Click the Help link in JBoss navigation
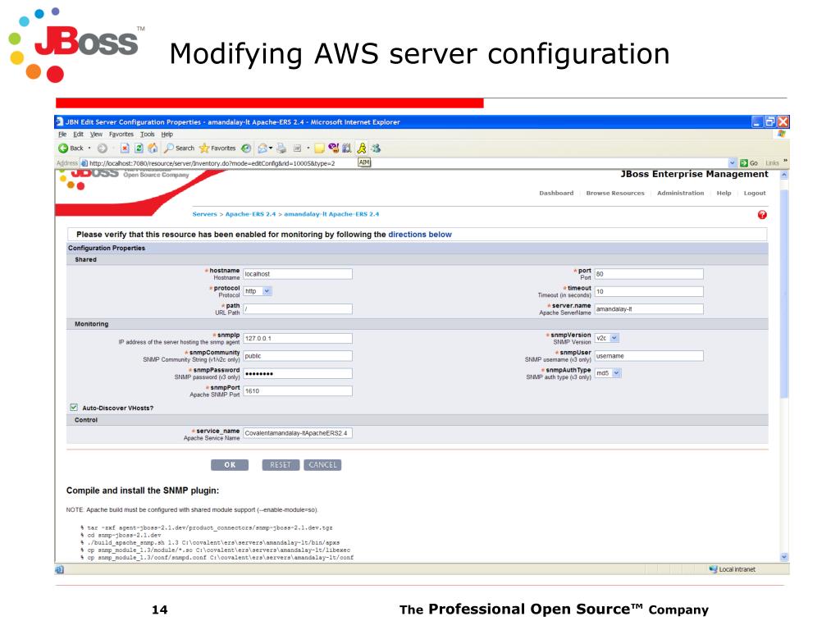Image resolution: width=840 pixels, height=630 pixels. click(x=724, y=193)
